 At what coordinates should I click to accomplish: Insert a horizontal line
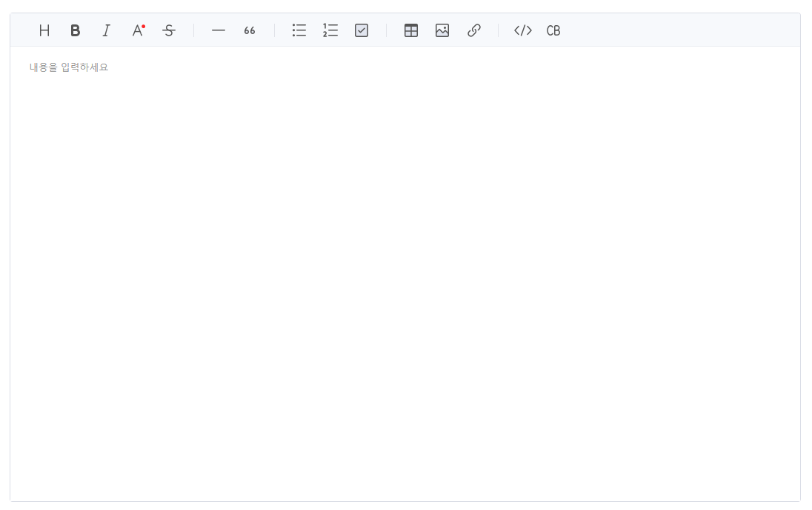[219, 30]
